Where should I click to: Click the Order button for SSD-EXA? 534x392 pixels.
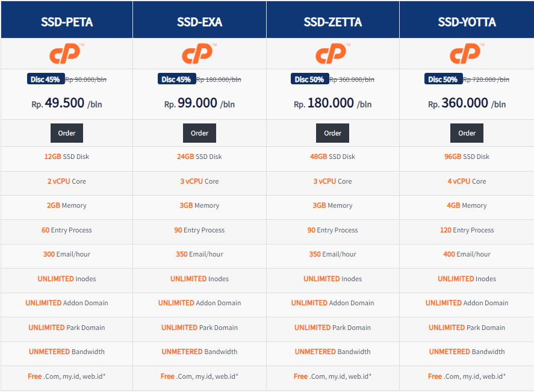point(199,132)
